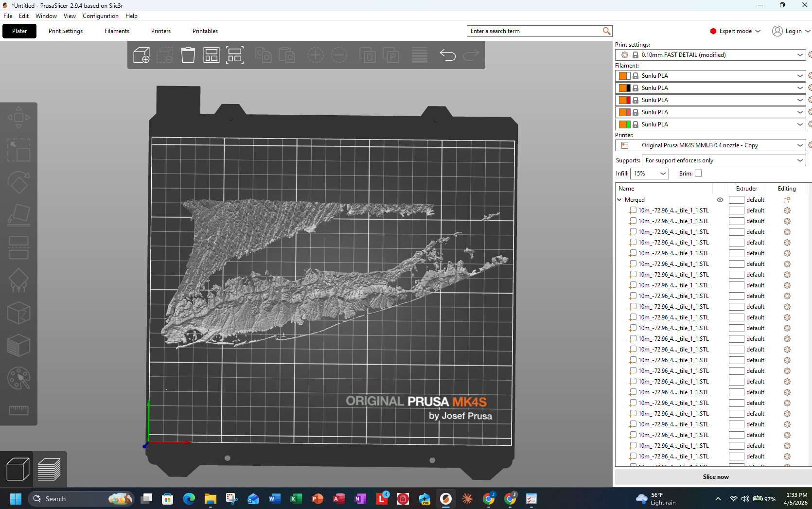
Task: Toggle the Brim checkbox
Action: pyautogui.click(x=698, y=173)
